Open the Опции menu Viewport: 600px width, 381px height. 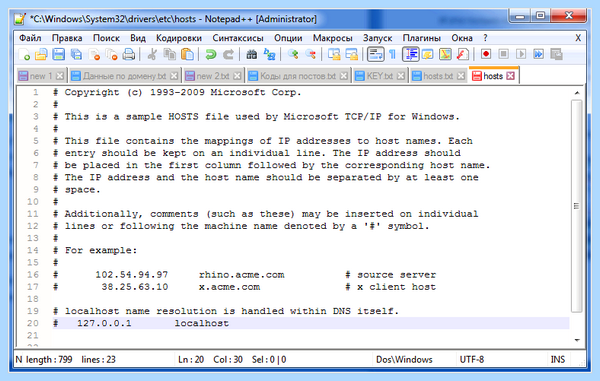coord(288,38)
